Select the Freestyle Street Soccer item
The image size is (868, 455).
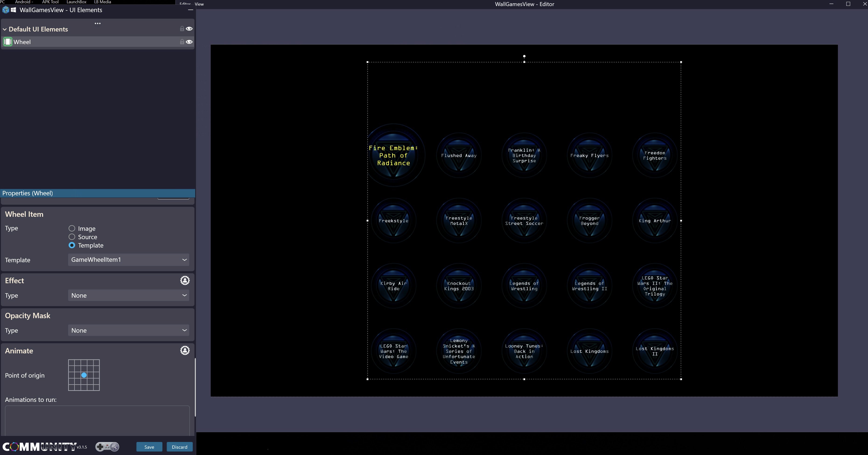pyautogui.click(x=524, y=221)
